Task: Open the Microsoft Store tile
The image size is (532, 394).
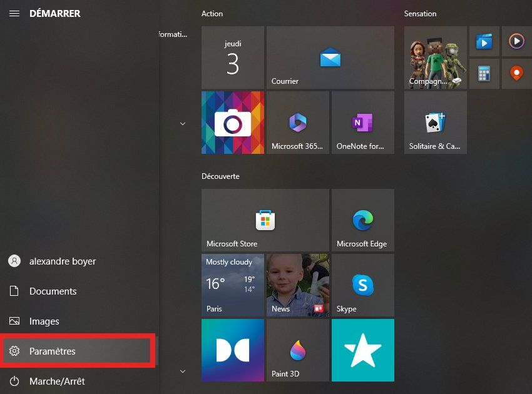Action: click(x=265, y=220)
